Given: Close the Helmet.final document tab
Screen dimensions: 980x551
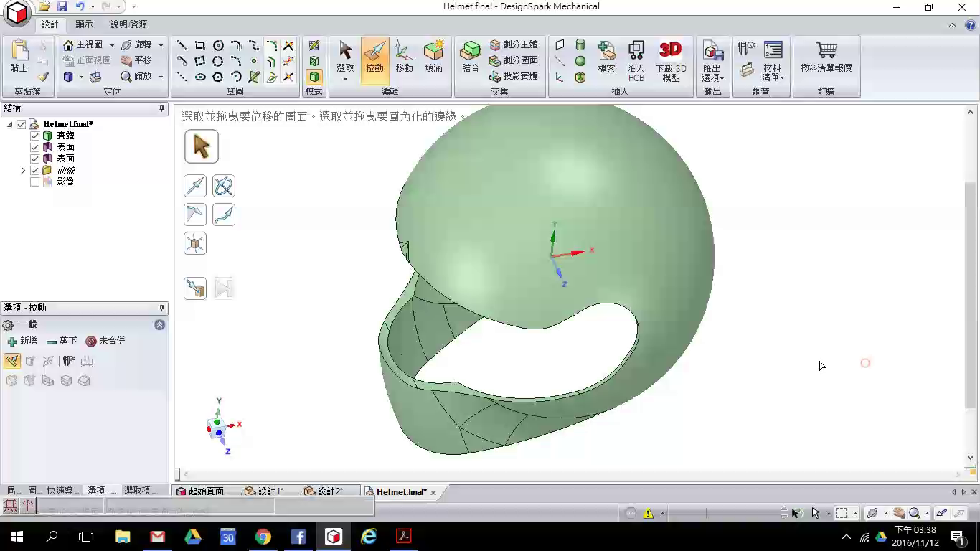Looking at the screenshot, I should pyautogui.click(x=433, y=492).
